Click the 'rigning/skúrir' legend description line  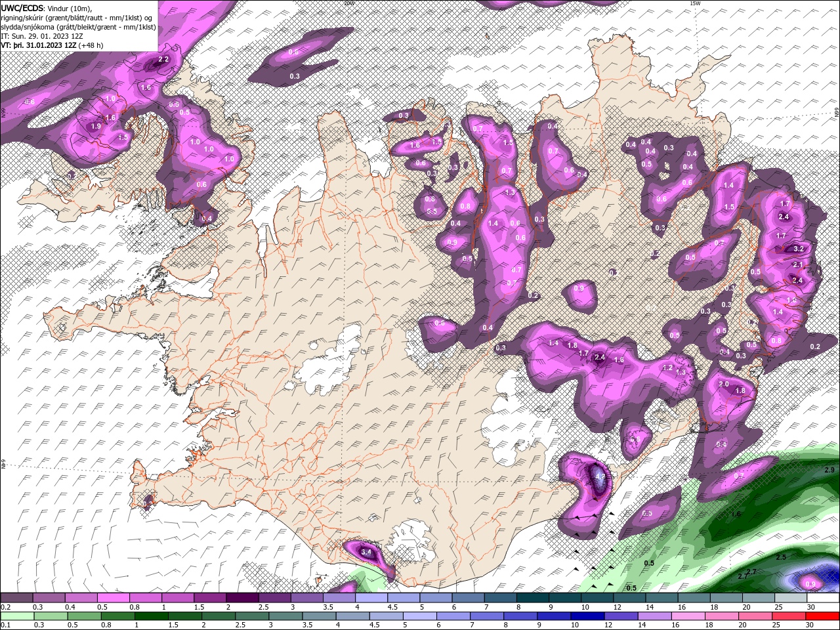[77, 18]
